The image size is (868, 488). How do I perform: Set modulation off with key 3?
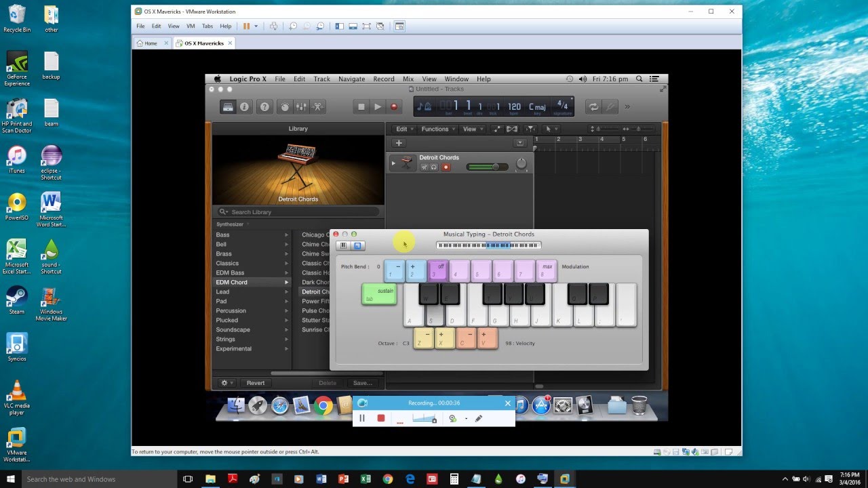437,270
